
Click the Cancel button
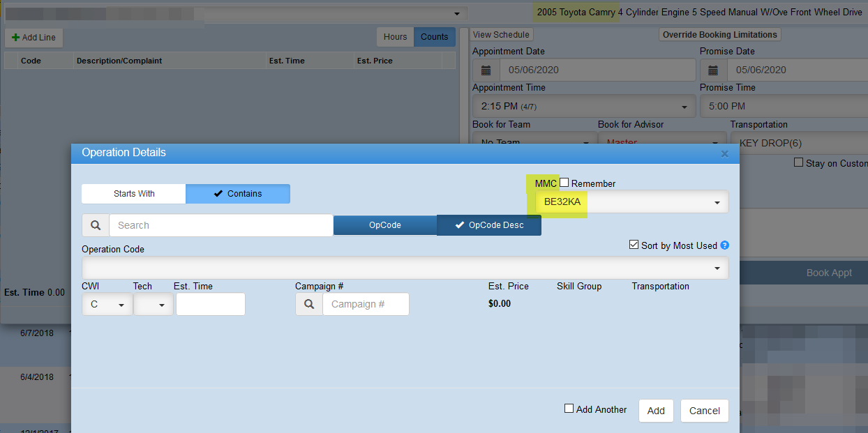coord(704,411)
